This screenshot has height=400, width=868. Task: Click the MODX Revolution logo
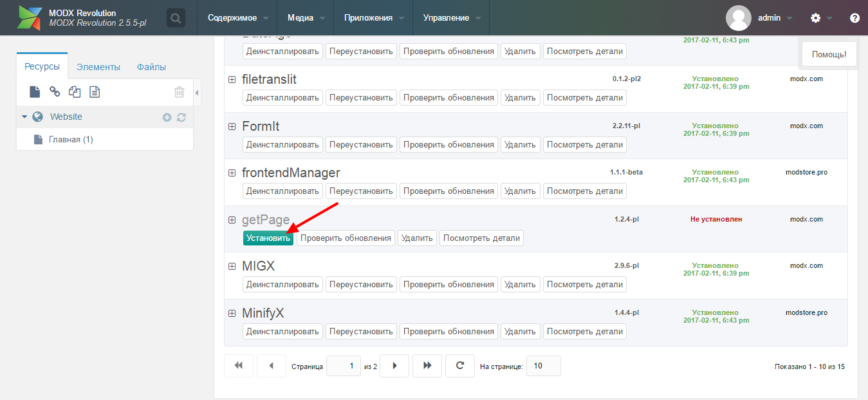(x=30, y=18)
